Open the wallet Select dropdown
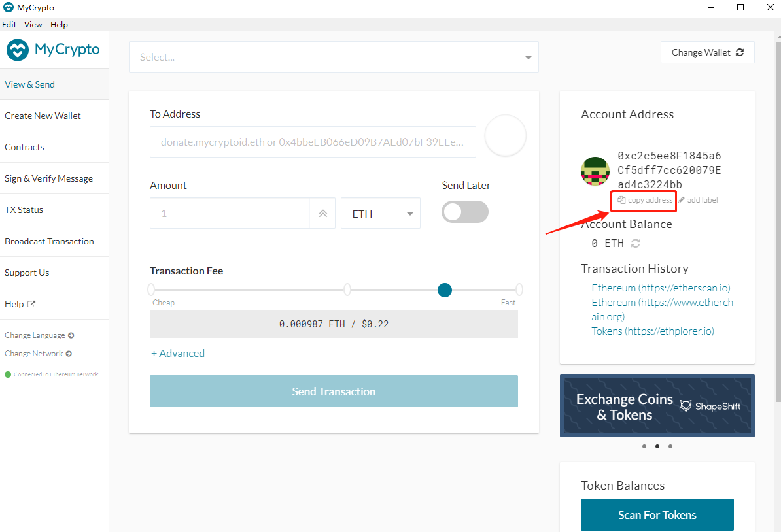This screenshot has height=532, width=781. 334,58
